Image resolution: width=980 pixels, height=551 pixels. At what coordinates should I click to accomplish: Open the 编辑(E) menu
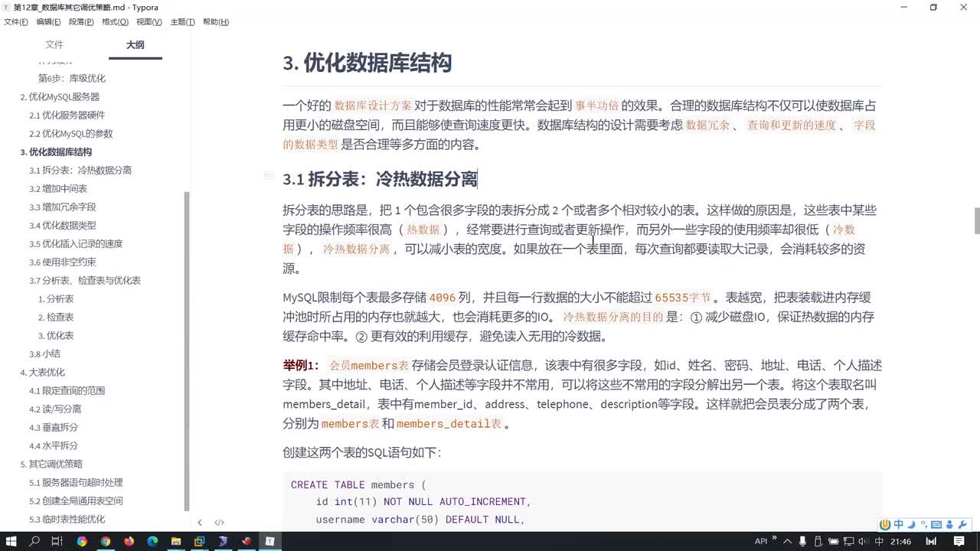[x=49, y=22]
